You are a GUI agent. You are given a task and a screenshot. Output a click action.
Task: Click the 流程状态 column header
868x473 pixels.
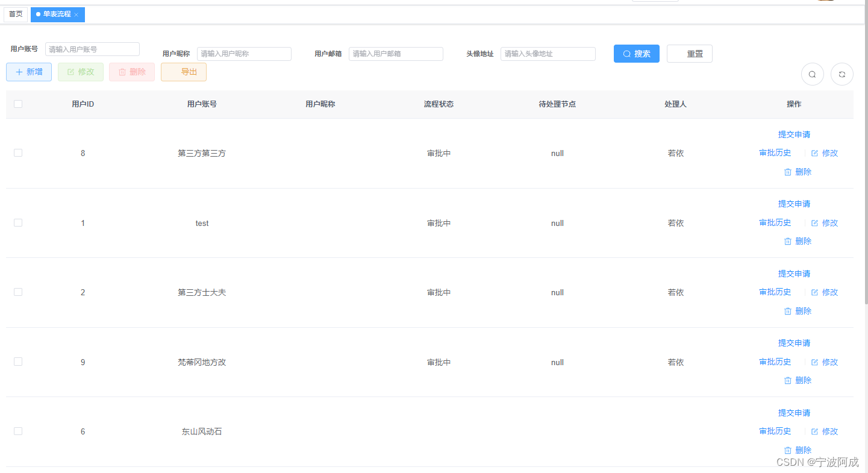pos(439,104)
